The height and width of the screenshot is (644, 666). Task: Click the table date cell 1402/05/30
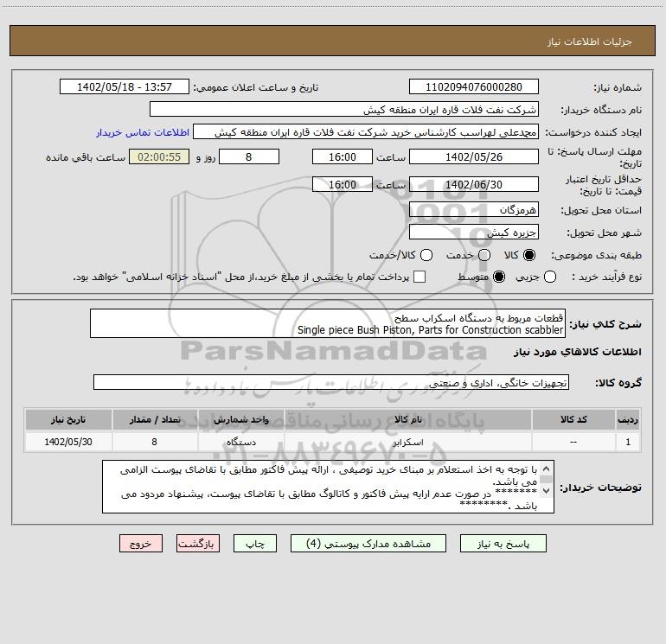[x=68, y=442]
